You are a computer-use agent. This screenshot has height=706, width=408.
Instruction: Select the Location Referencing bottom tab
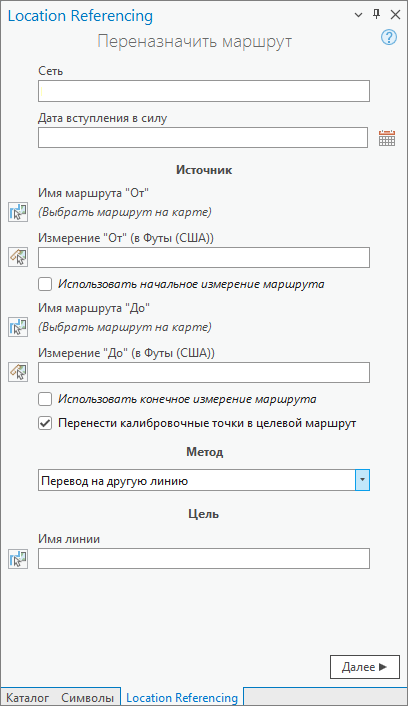click(x=182, y=697)
